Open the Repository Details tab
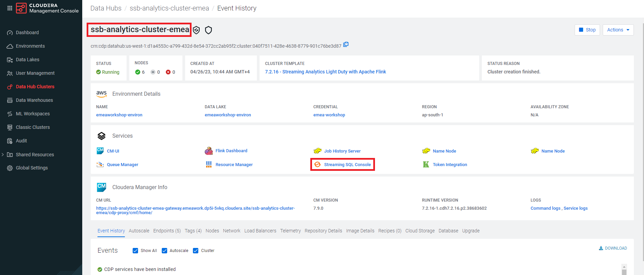644x275 pixels. pyautogui.click(x=323, y=231)
